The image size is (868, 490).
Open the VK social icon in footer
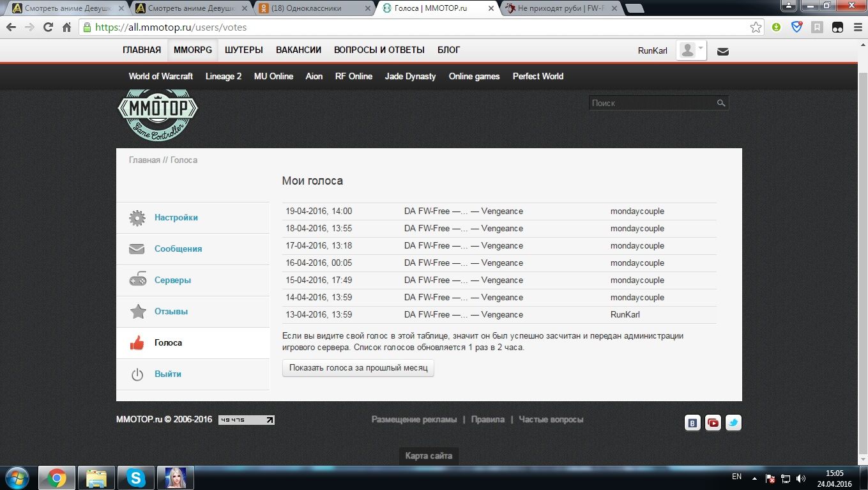(692, 422)
